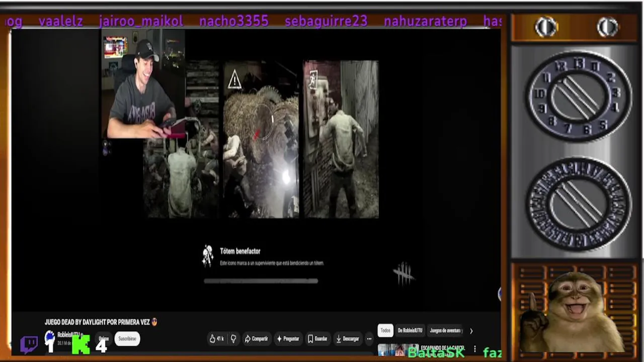Open the Escapando de la carcel thumbnail

pyautogui.click(x=398, y=349)
